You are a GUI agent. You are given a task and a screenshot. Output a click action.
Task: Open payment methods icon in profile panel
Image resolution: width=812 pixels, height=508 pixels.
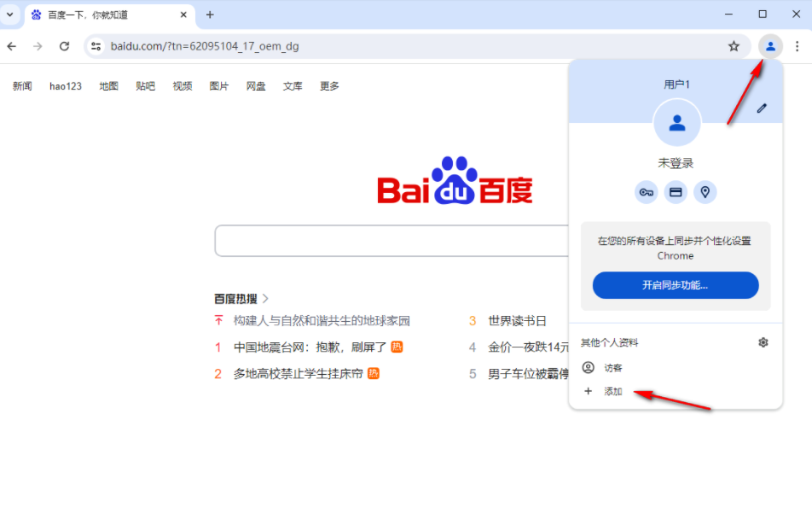(676, 192)
